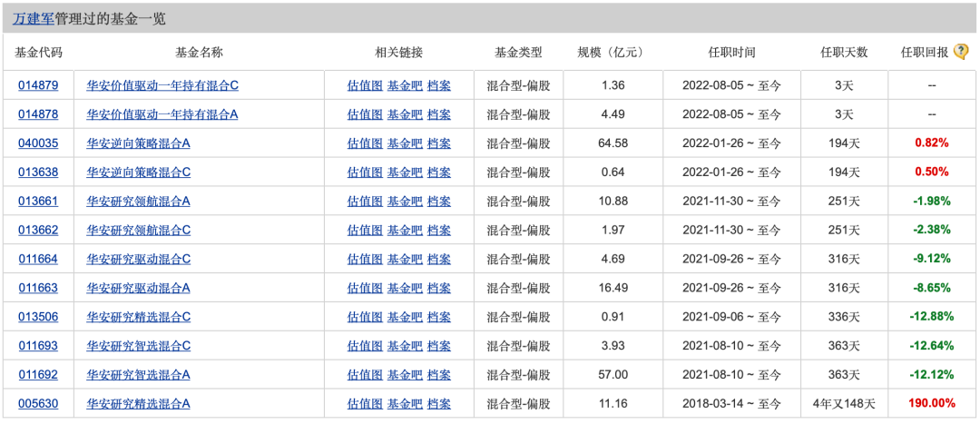
Task: Open 华安研究智选混合A fund page
Action: point(139,375)
